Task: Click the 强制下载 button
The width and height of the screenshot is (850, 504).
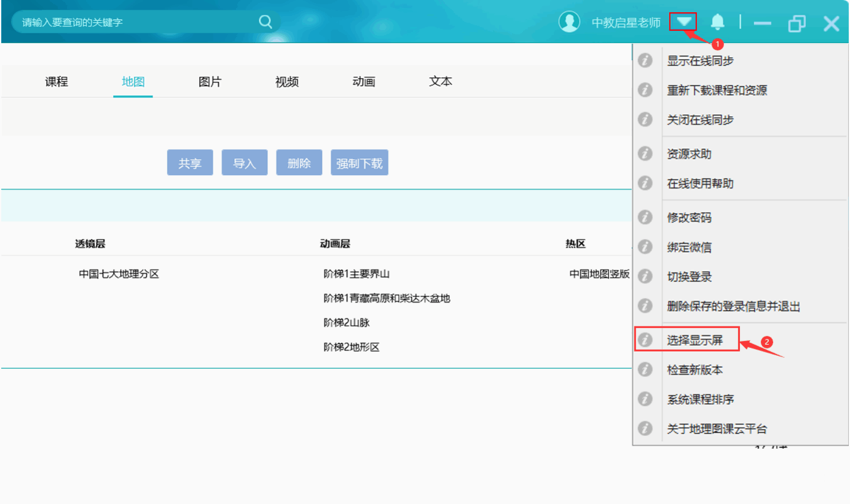Action: tap(359, 163)
